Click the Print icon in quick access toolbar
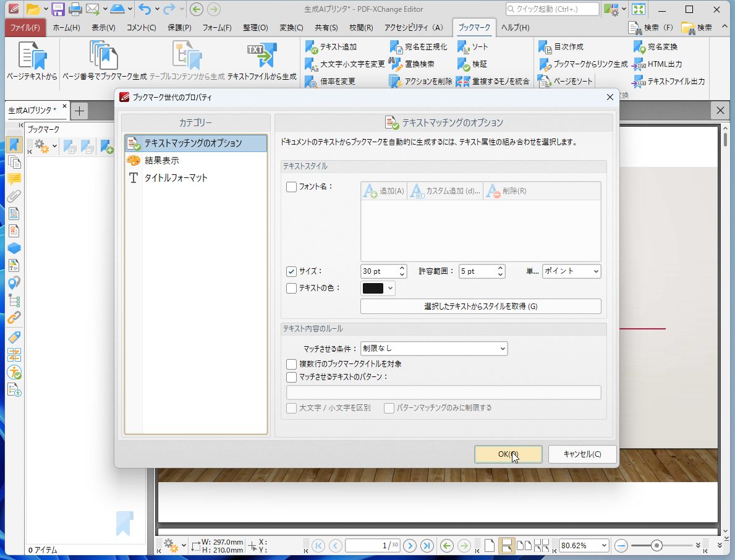Viewport: 735px width, 560px height. click(x=75, y=9)
